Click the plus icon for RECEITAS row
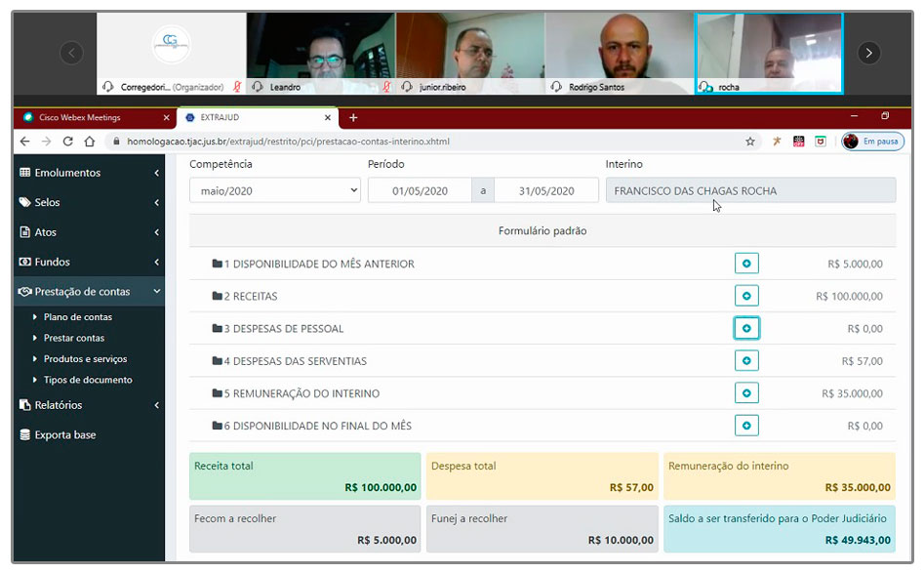Screen dimensions: 924x573 click(x=746, y=296)
